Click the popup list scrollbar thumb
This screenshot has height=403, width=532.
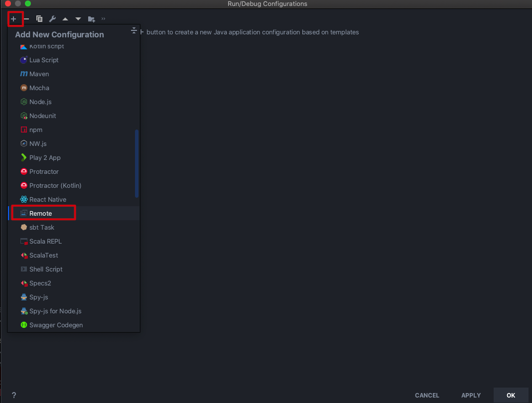(136, 163)
